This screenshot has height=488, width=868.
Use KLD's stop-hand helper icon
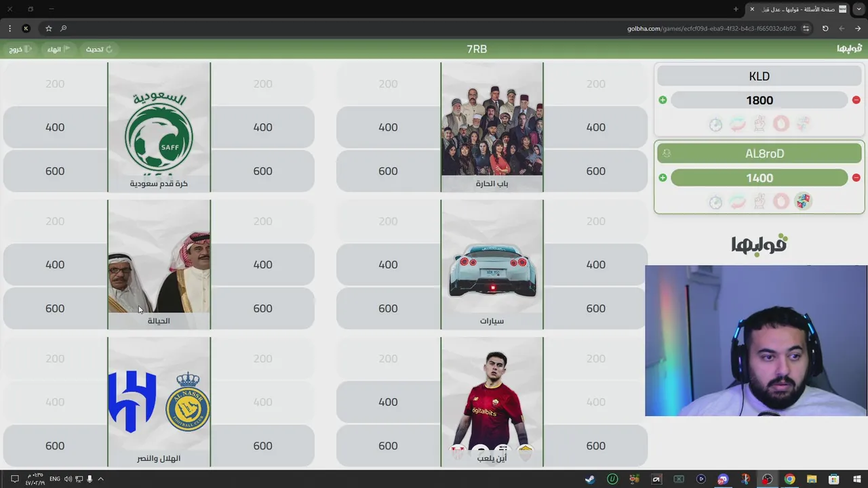[781, 124]
